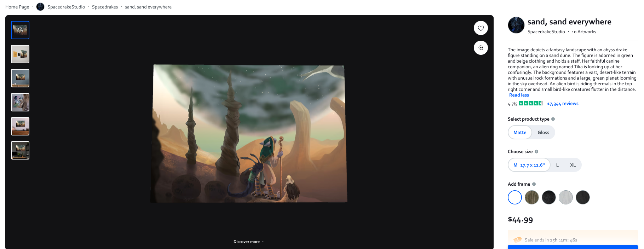Open SpacedrakeStudio avatar in the breadcrumb
644x249 pixels.
point(40,7)
